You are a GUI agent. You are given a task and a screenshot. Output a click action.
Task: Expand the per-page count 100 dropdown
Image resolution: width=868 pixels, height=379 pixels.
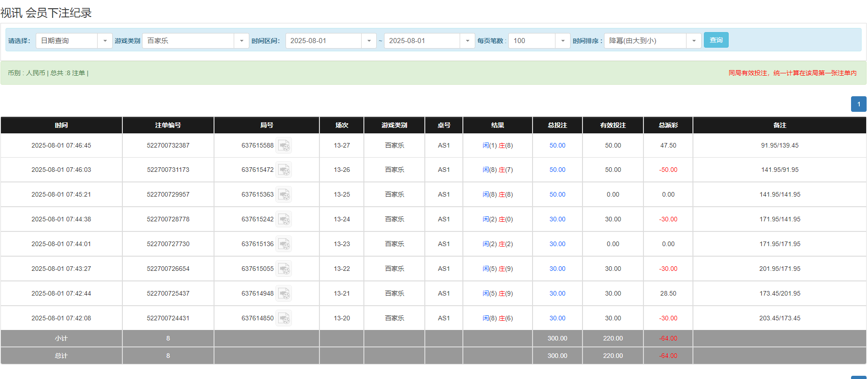[x=562, y=41]
